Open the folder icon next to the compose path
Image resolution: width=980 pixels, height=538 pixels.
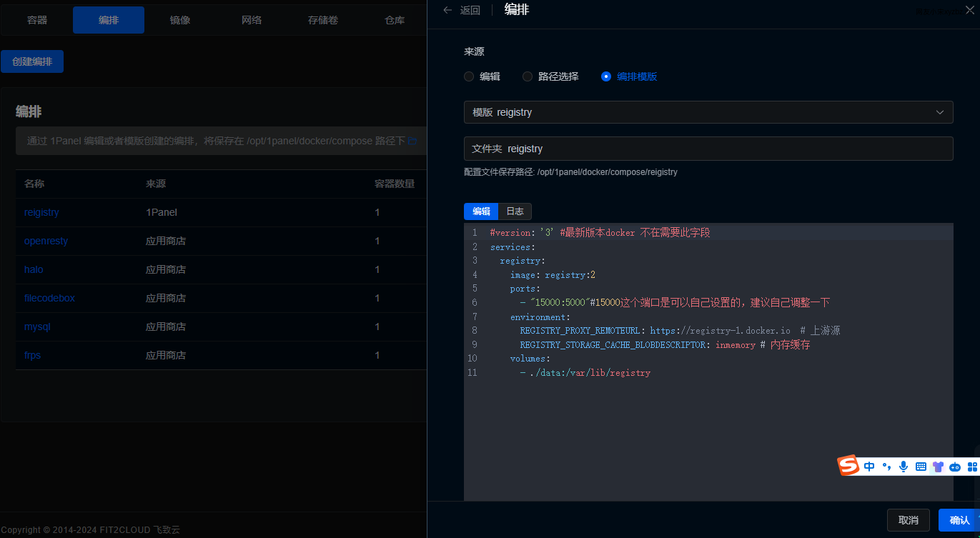(x=412, y=141)
